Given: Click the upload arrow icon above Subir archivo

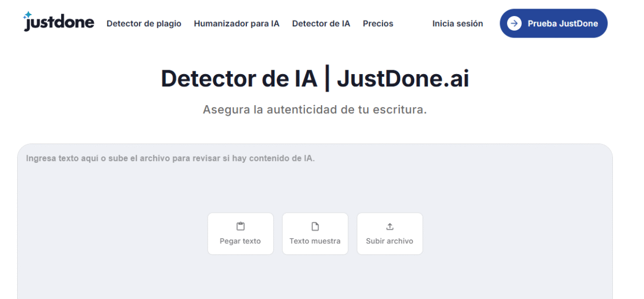Looking at the screenshot, I should (x=390, y=227).
